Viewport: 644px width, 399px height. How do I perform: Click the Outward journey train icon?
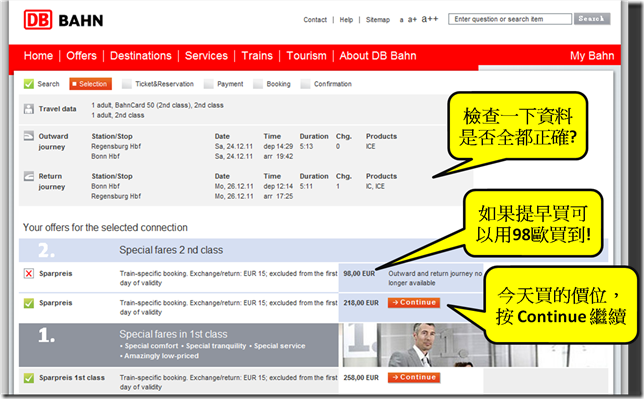29,136
